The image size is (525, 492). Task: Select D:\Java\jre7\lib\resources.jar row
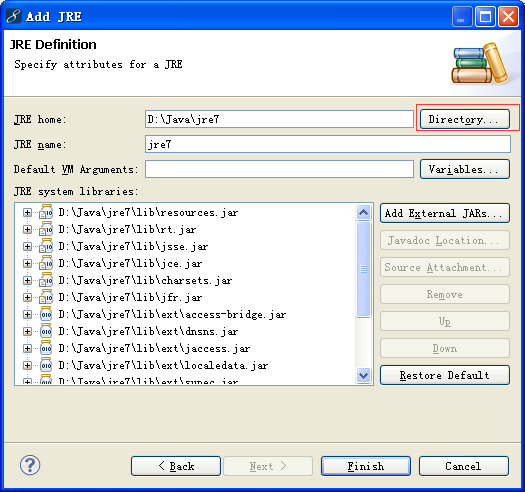[148, 212]
